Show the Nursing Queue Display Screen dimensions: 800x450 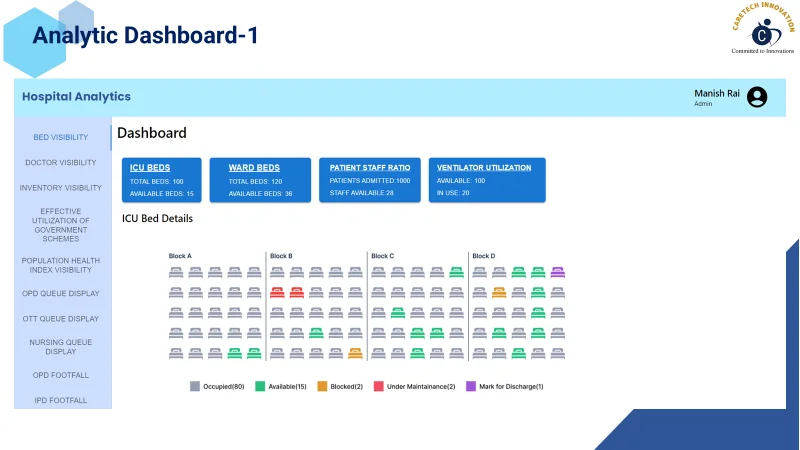click(x=61, y=347)
